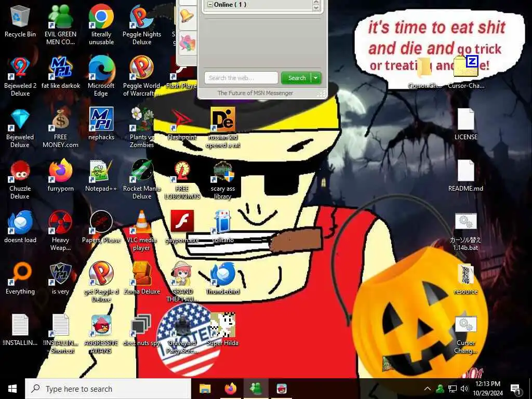Viewport: 532px width, 399px height.
Task: Open File Explorer from the taskbar
Action: 205,389
